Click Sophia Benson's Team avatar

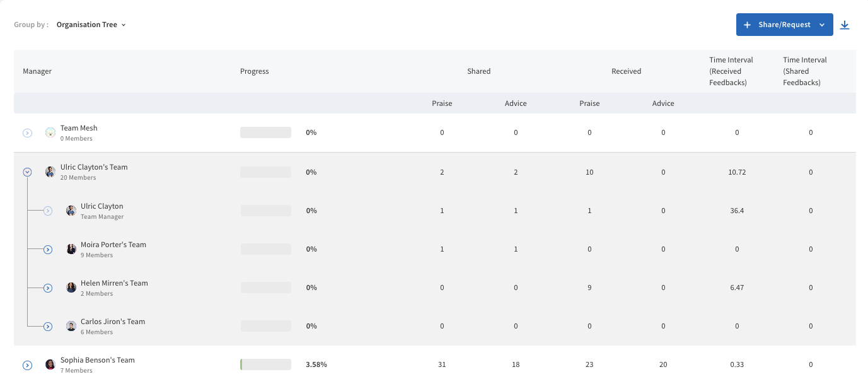tap(50, 365)
